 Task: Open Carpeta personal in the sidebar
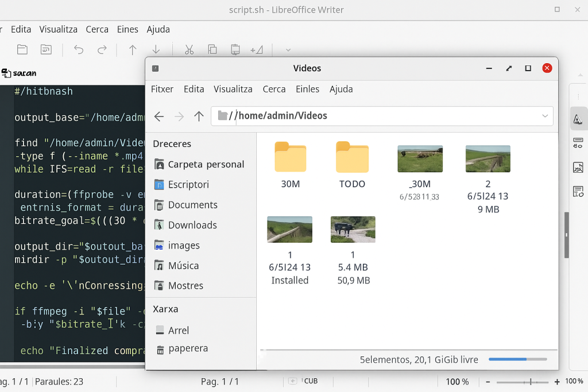tap(206, 164)
